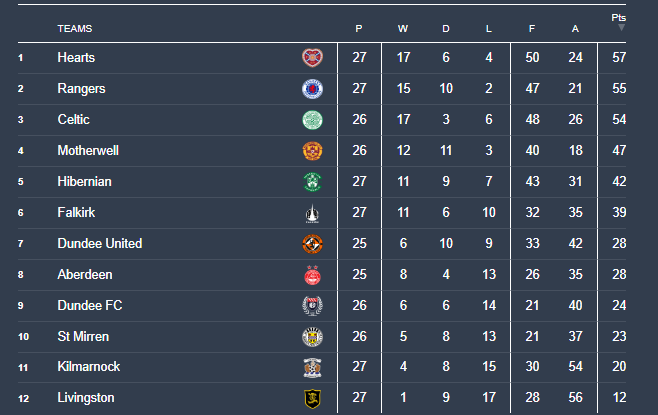
Task: Click the TEAMS column header
Action: [76, 28]
